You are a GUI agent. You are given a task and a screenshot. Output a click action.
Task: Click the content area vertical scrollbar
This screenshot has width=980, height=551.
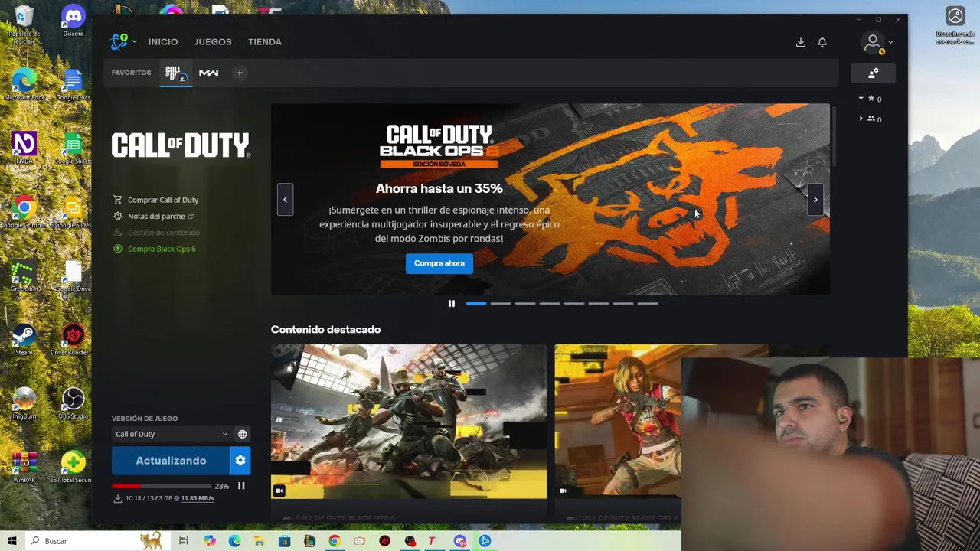(x=834, y=137)
